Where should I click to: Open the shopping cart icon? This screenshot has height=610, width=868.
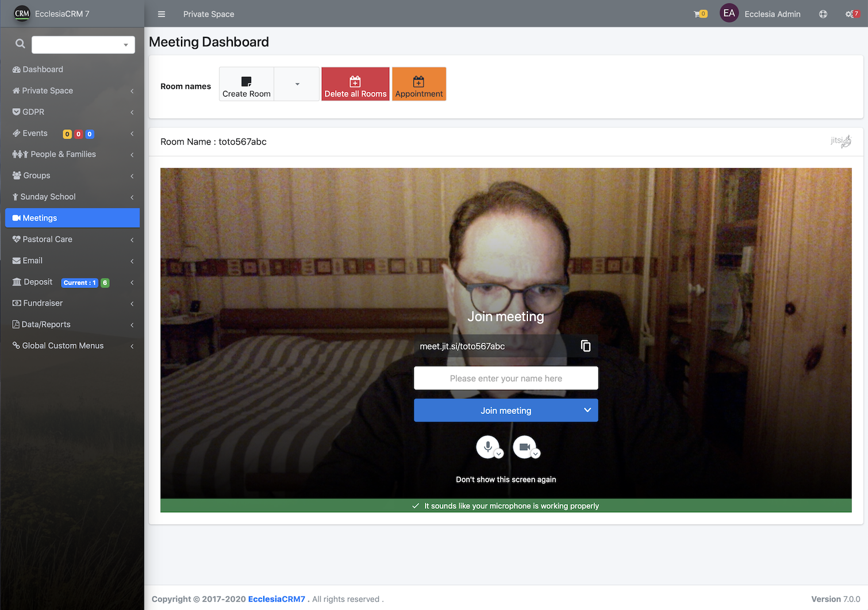point(700,14)
